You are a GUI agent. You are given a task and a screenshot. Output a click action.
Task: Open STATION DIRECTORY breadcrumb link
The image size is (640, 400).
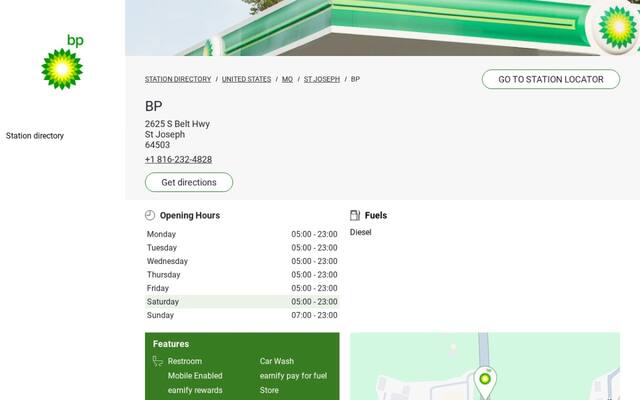[x=178, y=79]
